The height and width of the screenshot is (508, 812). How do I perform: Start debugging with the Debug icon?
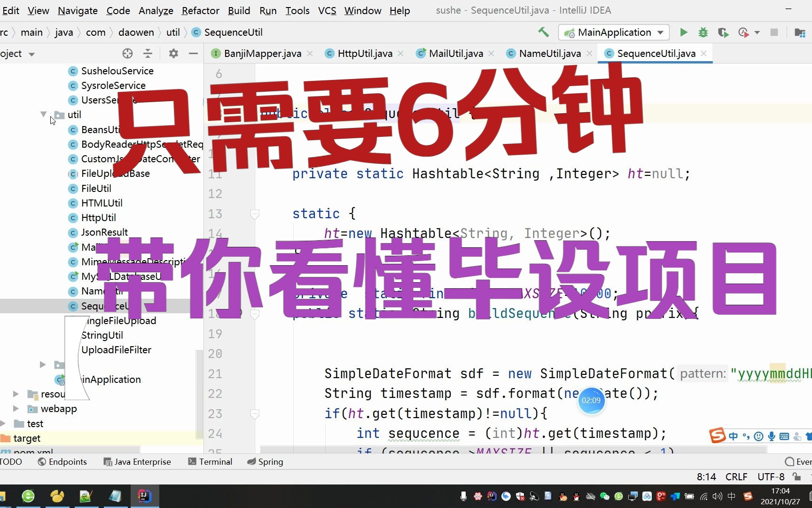pyautogui.click(x=703, y=32)
